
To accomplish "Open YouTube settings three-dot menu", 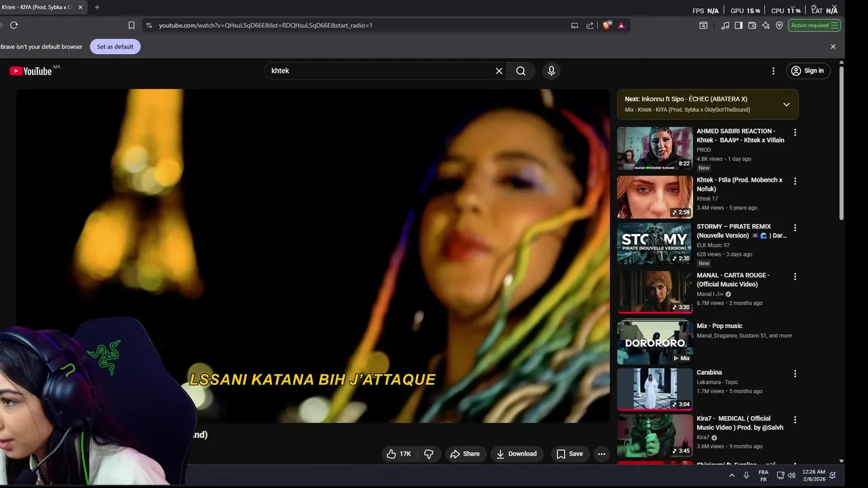I will point(773,70).
